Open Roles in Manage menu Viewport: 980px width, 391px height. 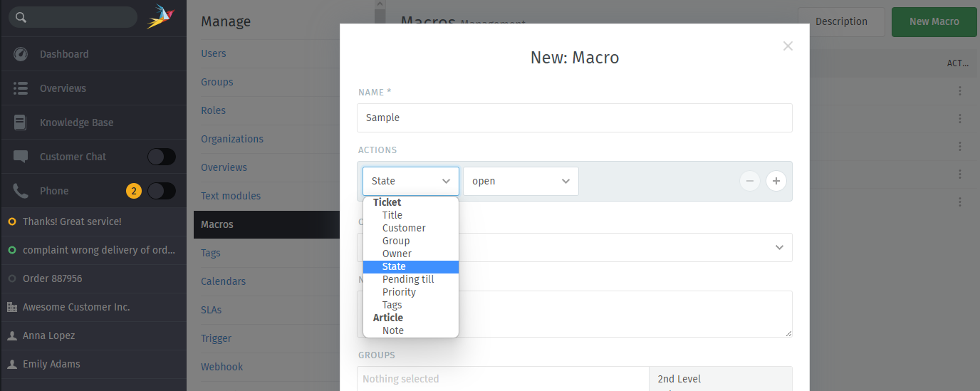[213, 110]
